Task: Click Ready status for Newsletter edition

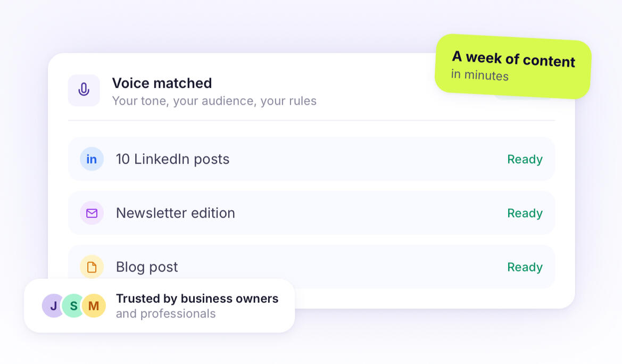Action: click(525, 213)
